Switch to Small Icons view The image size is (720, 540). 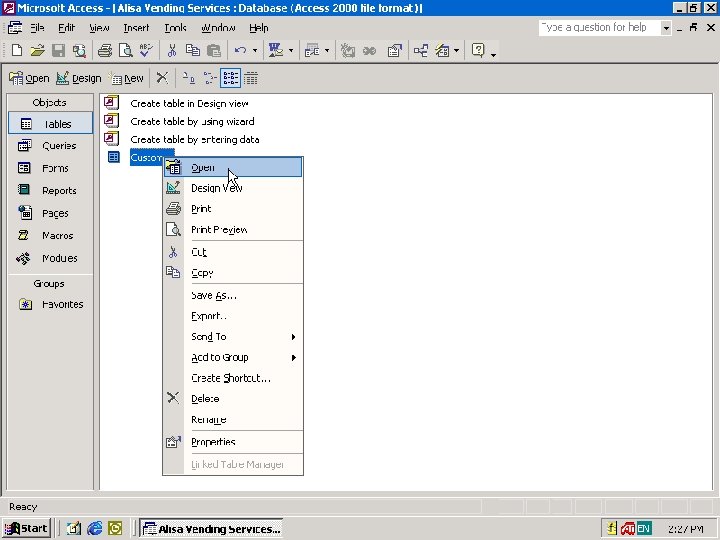click(209, 78)
